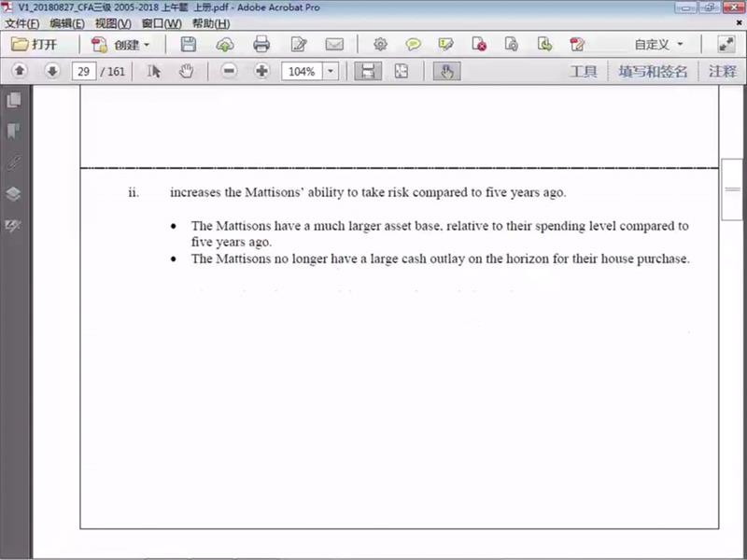Image resolution: width=747 pixels, height=560 pixels.
Task: Open the Signatures sidebar panel
Action: pyautogui.click(x=14, y=162)
